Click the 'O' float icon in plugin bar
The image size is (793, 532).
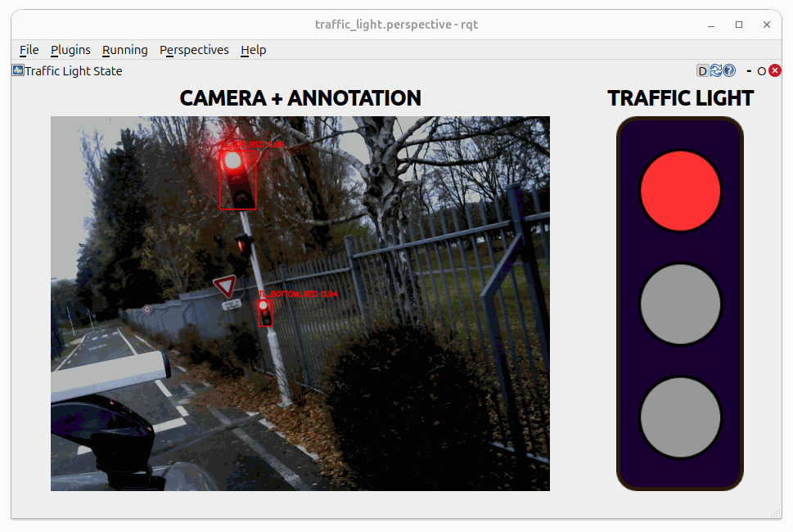(761, 71)
